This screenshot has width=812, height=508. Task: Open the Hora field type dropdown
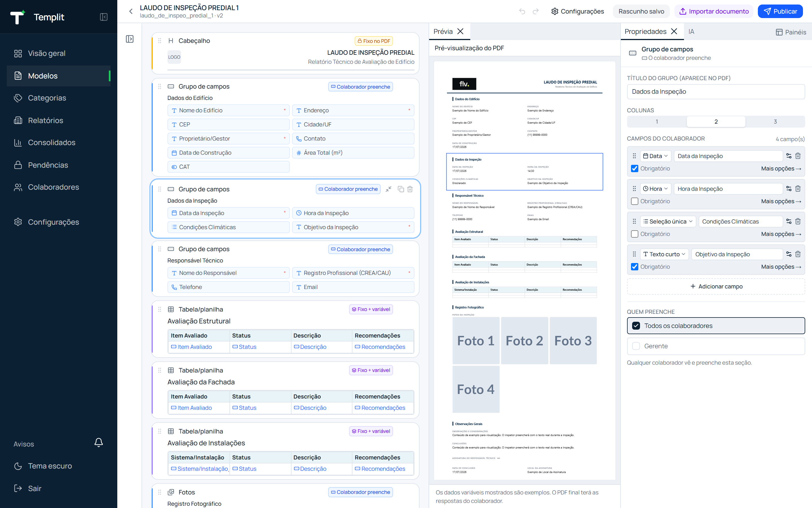point(655,189)
